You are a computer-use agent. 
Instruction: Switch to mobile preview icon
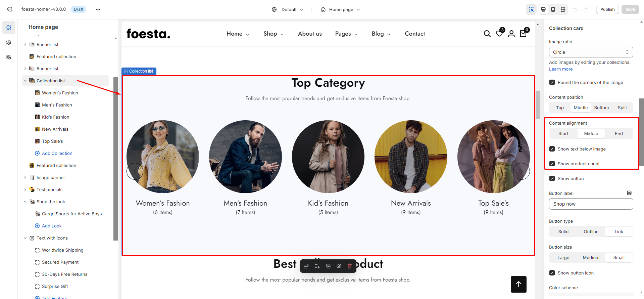(x=553, y=9)
